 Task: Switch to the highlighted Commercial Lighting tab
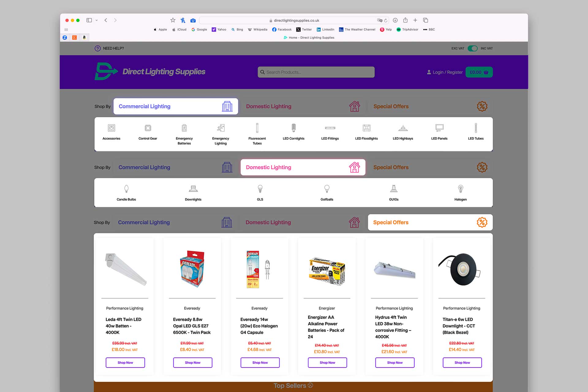coord(176,106)
